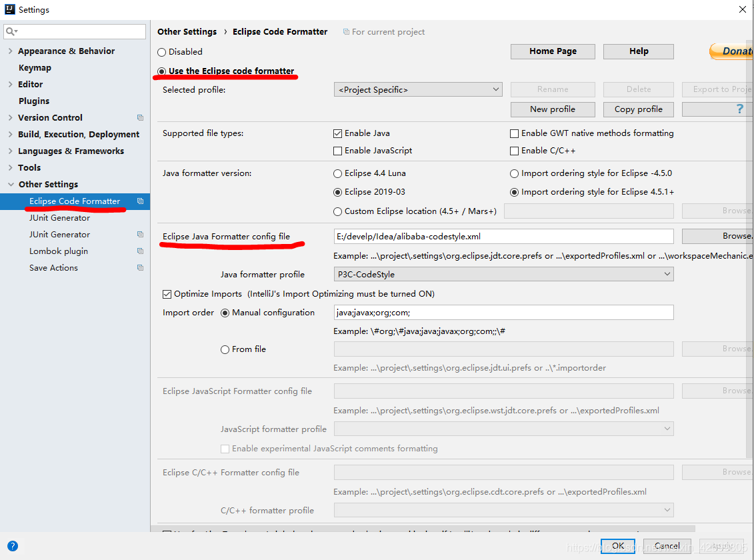Click the New profile button

(553, 109)
